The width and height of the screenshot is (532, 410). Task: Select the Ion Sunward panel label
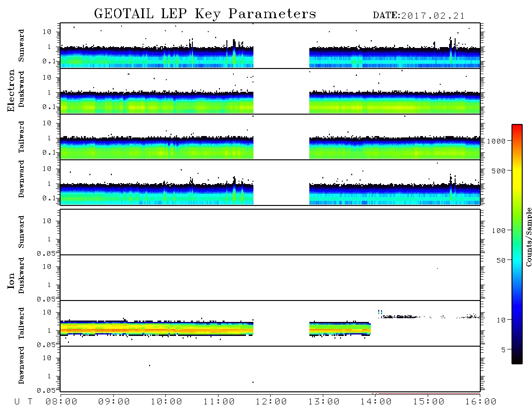click(x=21, y=232)
